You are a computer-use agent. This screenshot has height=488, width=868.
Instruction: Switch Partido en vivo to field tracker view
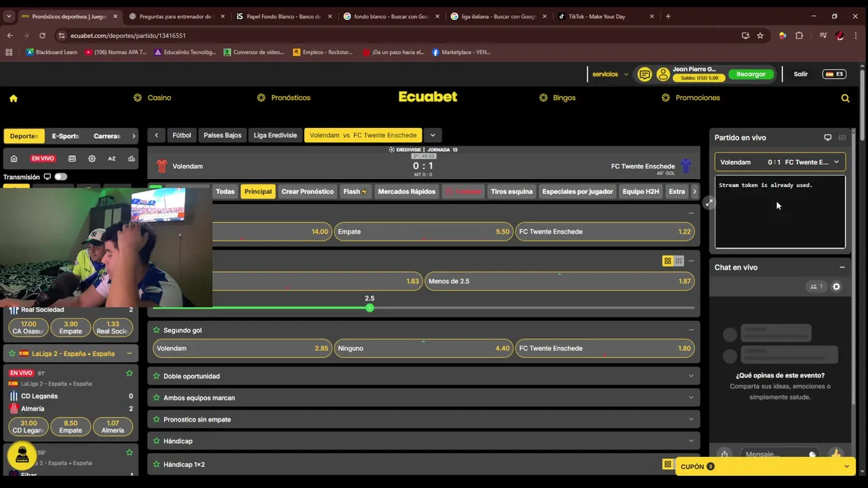[x=842, y=138]
